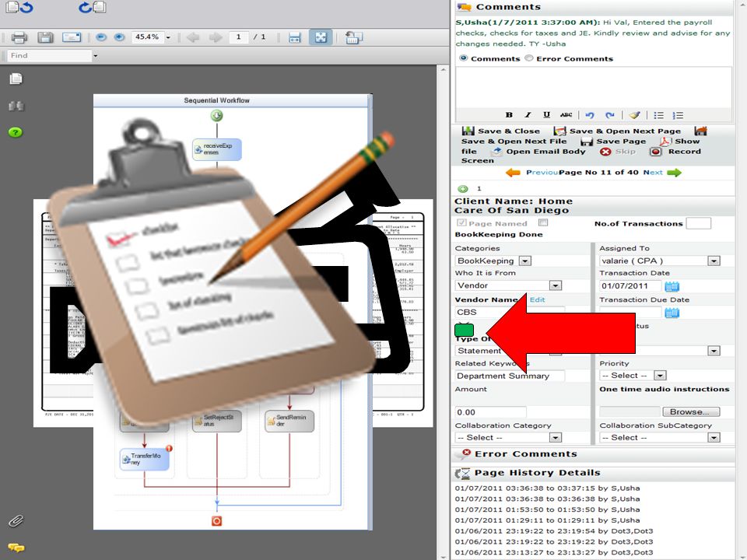Go to next PDF page arrow
The image size is (747, 560).
coord(216,37)
